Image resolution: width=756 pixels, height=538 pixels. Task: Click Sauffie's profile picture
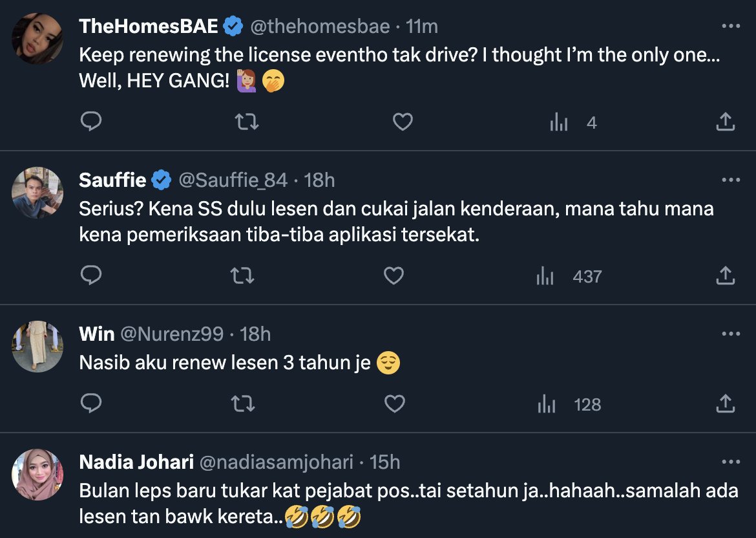click(38, 193)
